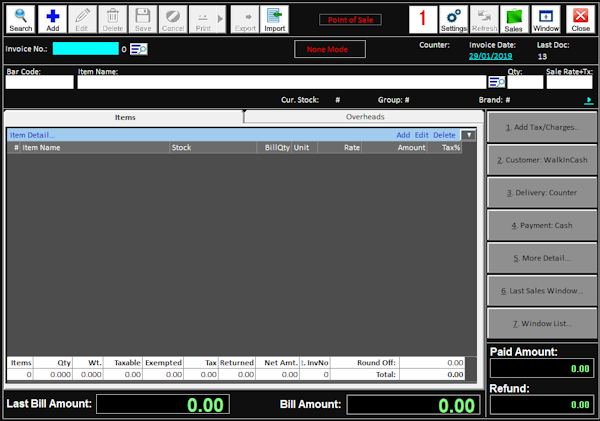Viewport: 600px width, 421px height.
Task: Click 1. Add Tax/Charges button
Action: (x=542, y=127)
